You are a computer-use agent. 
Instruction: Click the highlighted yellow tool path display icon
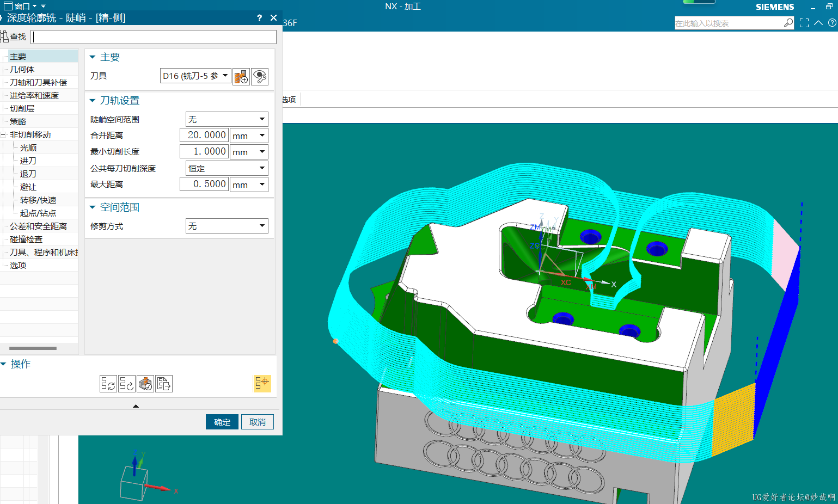[262, 383]
